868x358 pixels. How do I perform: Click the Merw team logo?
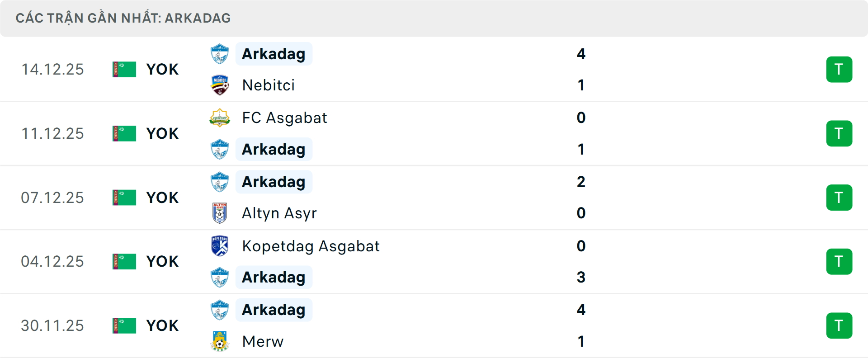point(220,342)
